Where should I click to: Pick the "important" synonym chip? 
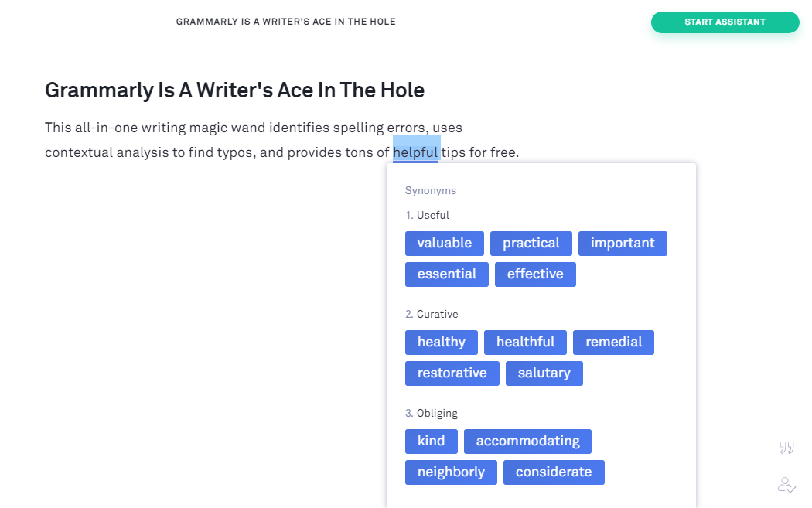pos(623,244)
